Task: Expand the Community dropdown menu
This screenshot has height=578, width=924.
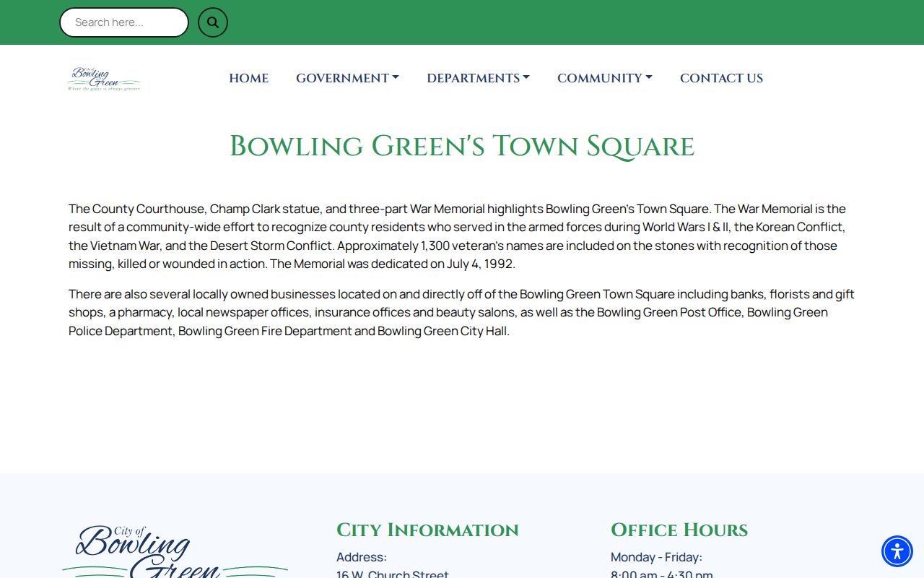Action: 605,78
